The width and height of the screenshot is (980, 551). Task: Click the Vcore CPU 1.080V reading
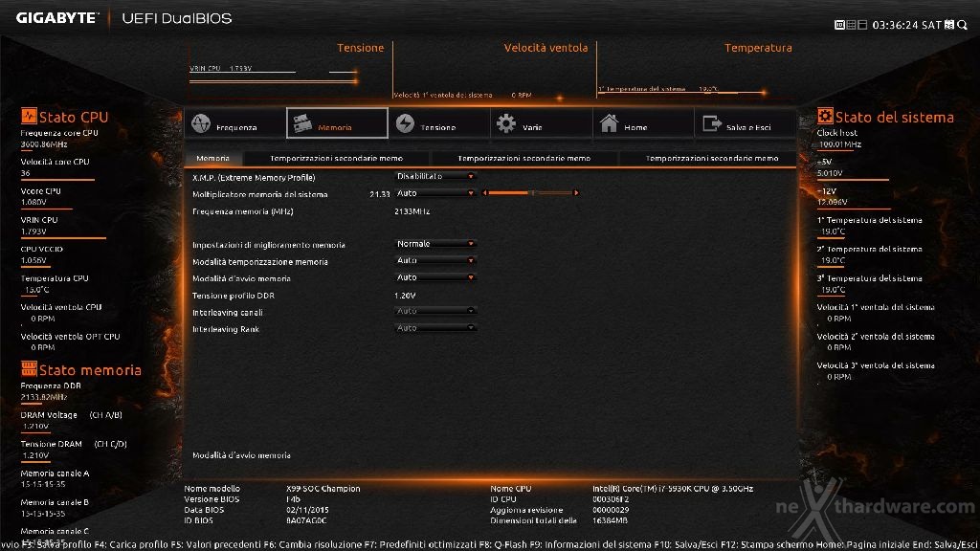point(33,202)
